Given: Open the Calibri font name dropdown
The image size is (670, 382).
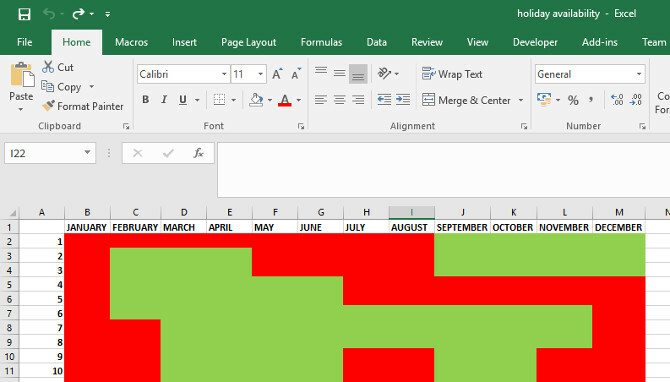Looking at the screenshot, I should pos(224,74).
